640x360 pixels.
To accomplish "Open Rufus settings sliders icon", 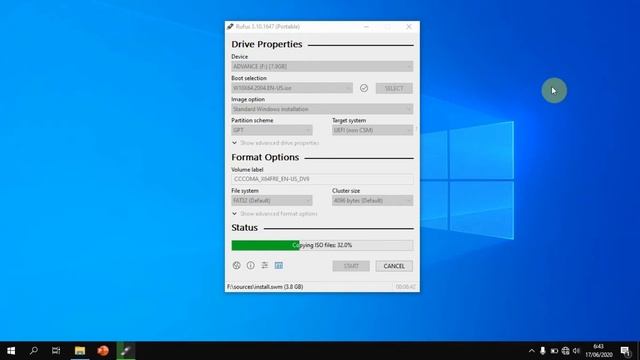I will pyautogui.click(x=264, y=265).
